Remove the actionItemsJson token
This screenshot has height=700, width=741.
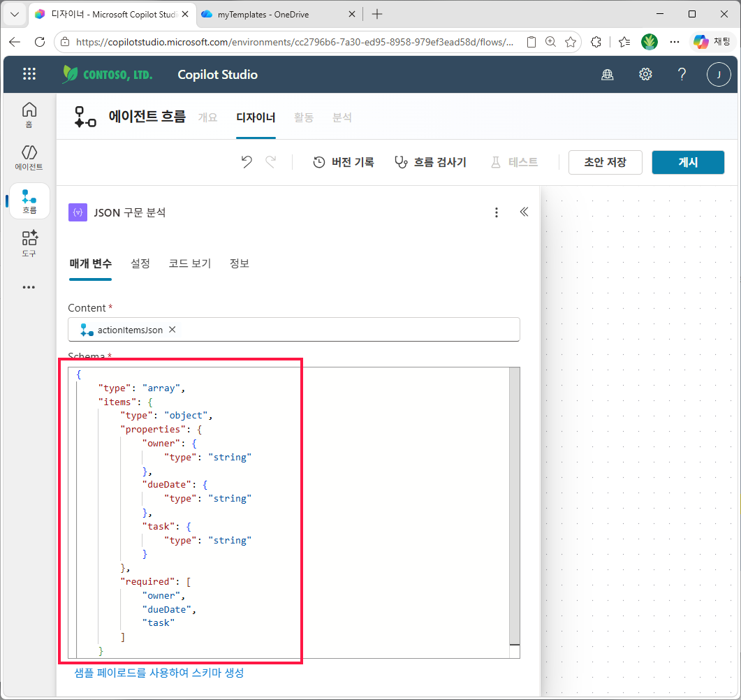coord(173,330)
